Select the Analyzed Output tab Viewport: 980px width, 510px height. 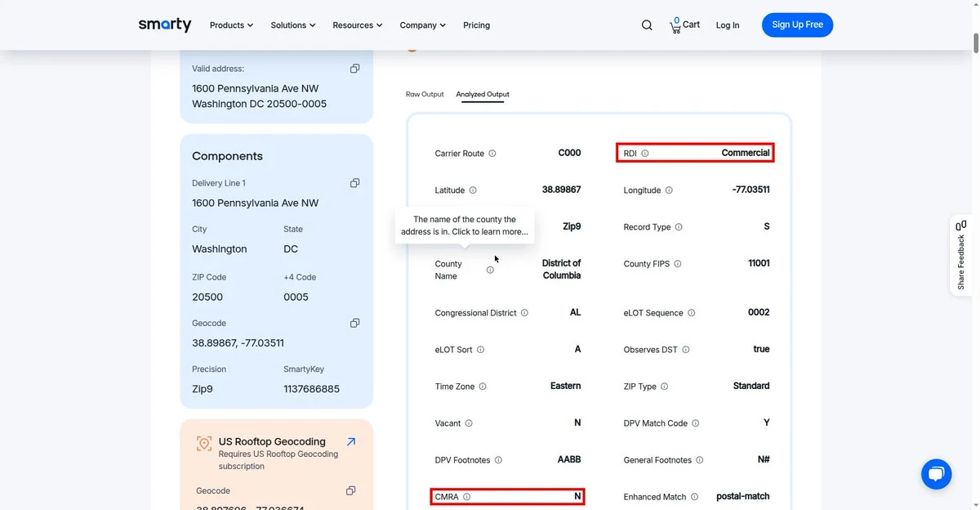[483, 94]
